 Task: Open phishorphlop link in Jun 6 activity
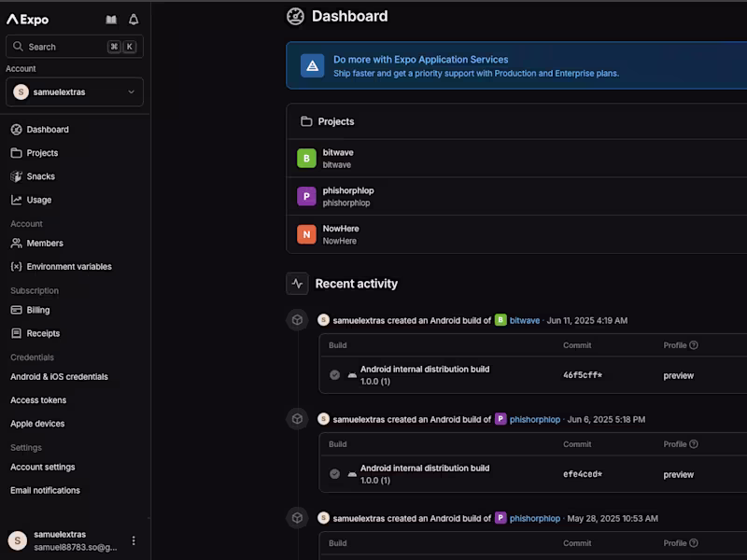pyautogui.click(x=534, y=419)
